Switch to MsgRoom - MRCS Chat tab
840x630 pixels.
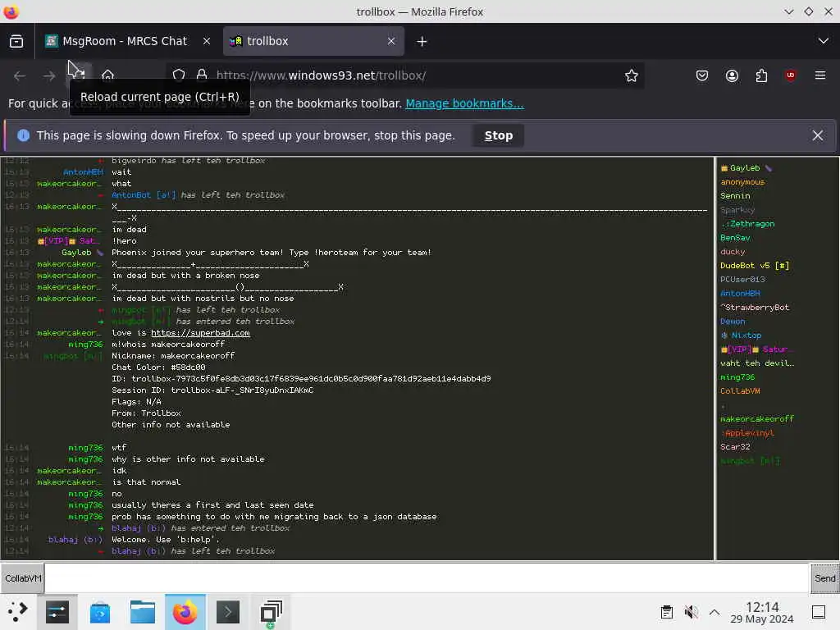coord(126,41)
